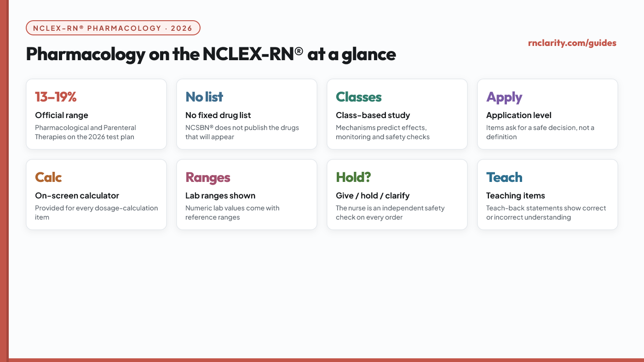Select the 'Lab ranges shown' label
The image size is (644, 362).
point(220,196)
